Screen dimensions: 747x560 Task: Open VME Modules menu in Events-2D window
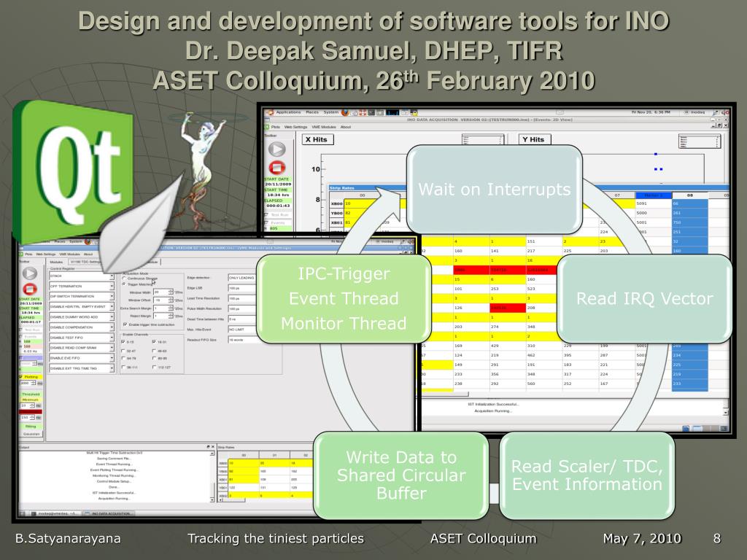pos(323,127)
